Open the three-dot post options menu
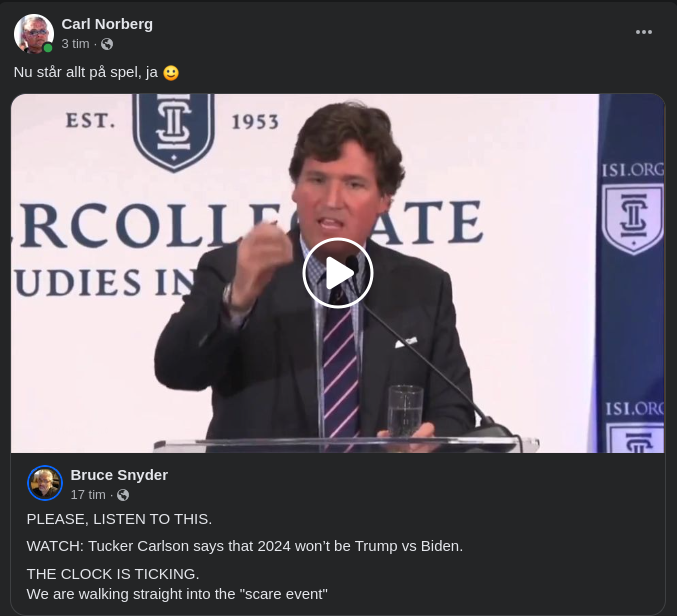The width and height of the screenshot is (677, 616). click(x=644, y=32)
